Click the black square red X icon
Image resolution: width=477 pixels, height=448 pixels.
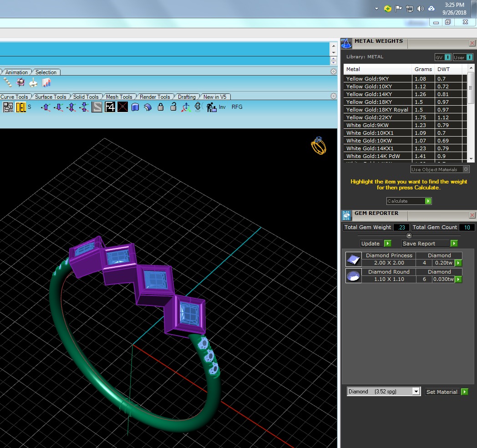122,107
